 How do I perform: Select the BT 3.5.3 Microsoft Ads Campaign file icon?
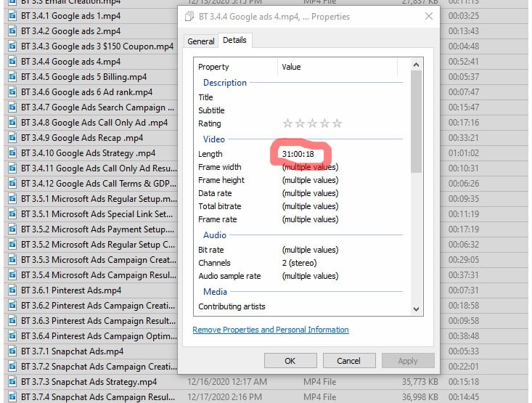(x=12, y=260)
